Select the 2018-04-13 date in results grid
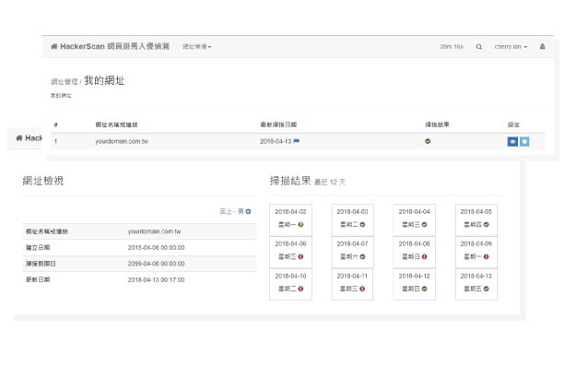 point(476,277)
